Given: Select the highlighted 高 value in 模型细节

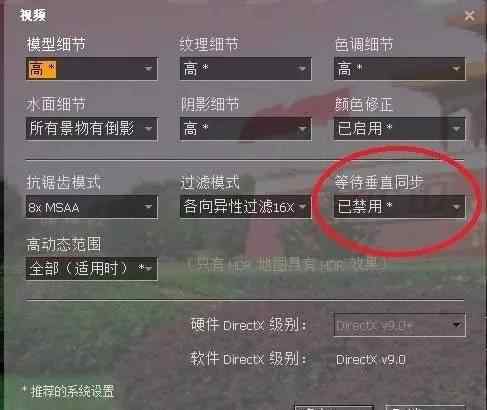Looking at the screenshot, I should [x=42, y=69].
